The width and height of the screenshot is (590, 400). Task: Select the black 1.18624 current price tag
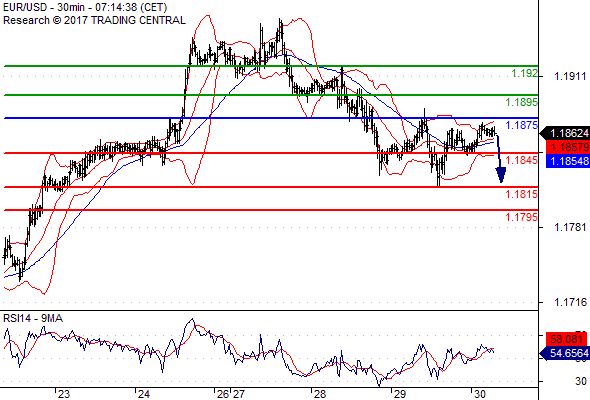565,133
